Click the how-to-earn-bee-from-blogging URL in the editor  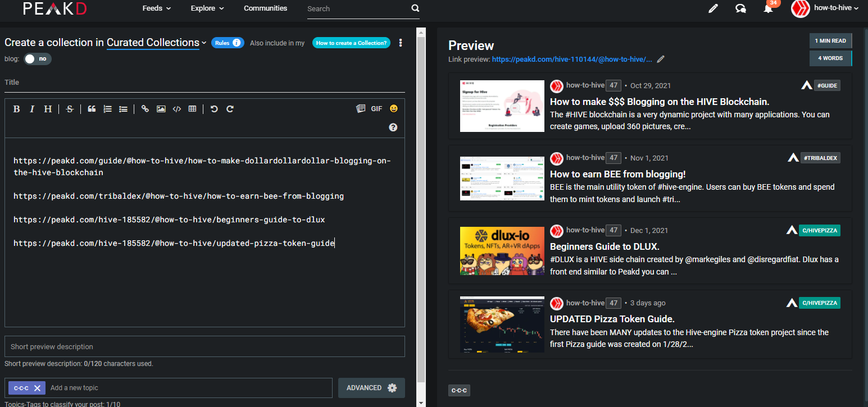click(179, 196)
